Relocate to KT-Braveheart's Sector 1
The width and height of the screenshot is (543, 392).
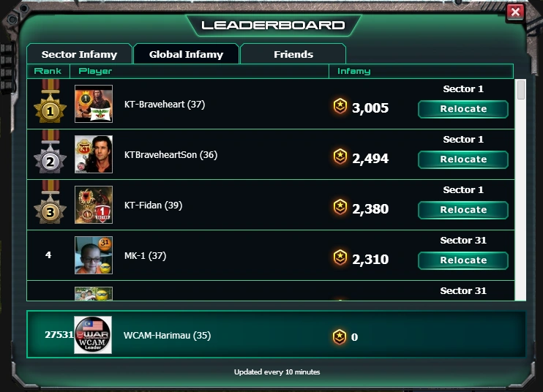click(x=463, y=109)
